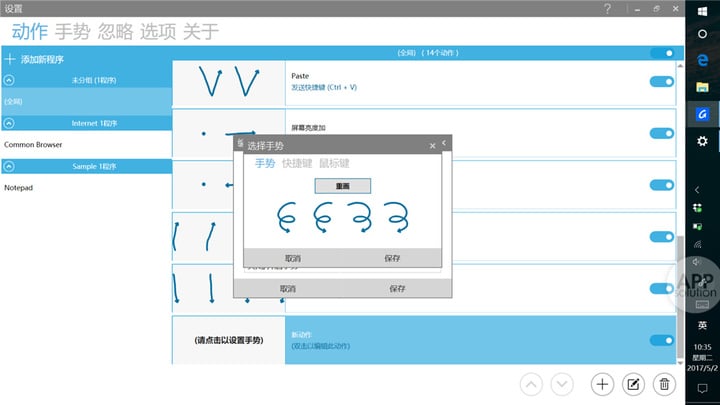Image resolution: width=720 pixels, height=405 pixels.
Task: Click the 重画 redraw button
Action: pos(343,186)
